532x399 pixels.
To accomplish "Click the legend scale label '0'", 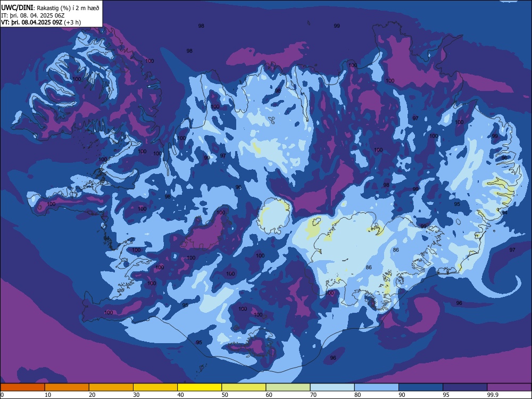I will (2, 395).
